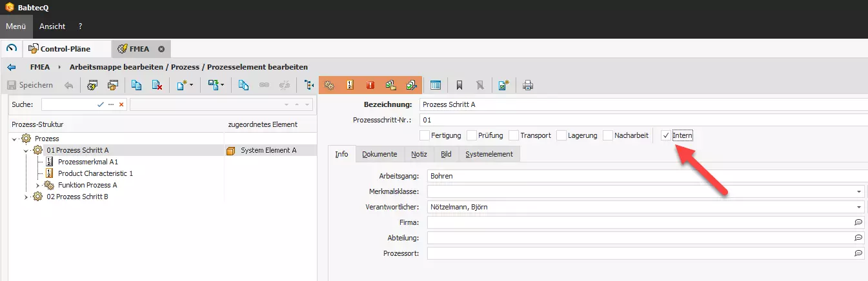Expand the Funktion Prozess A node
Image resolution: width=868 pixels, height=281 pixels.
coord(37,185)
